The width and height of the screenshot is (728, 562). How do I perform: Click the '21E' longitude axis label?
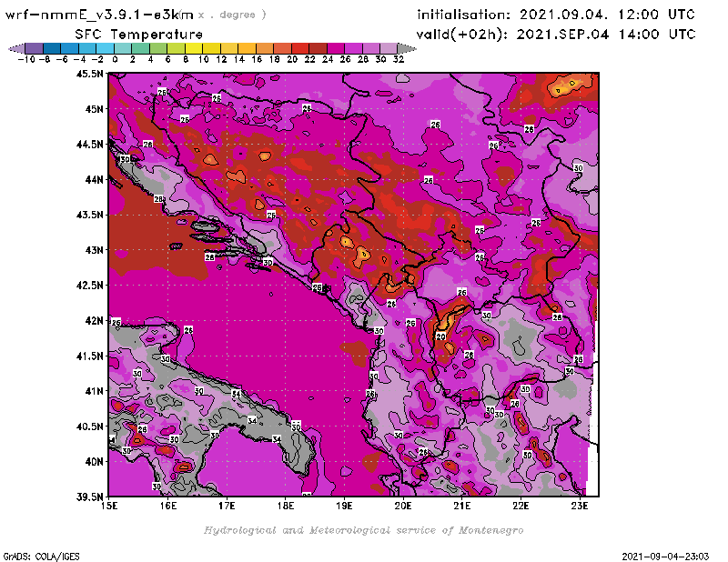(x=462, y=506)
